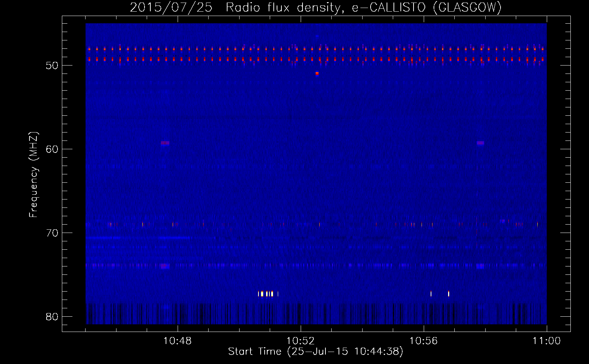This screenshot has height=364, width=589.
Task: Click the 10:52 time tick label
Action: (301, 341)
